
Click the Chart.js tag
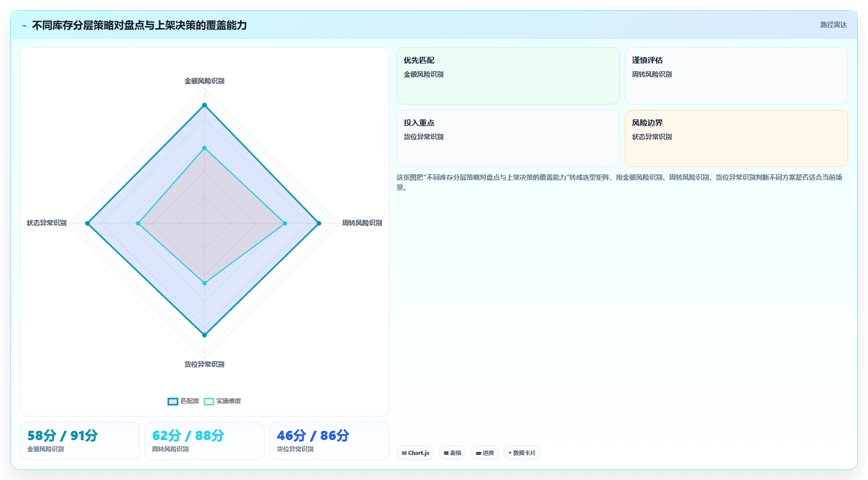pyautogui.click(x=416, y=453)
